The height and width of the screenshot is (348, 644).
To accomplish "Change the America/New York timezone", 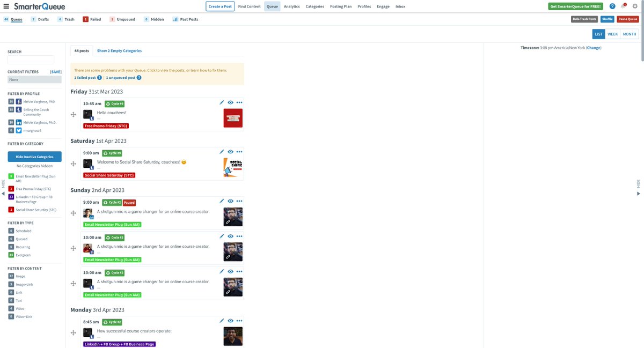I will pyautogui.click(x=594, y=47).
